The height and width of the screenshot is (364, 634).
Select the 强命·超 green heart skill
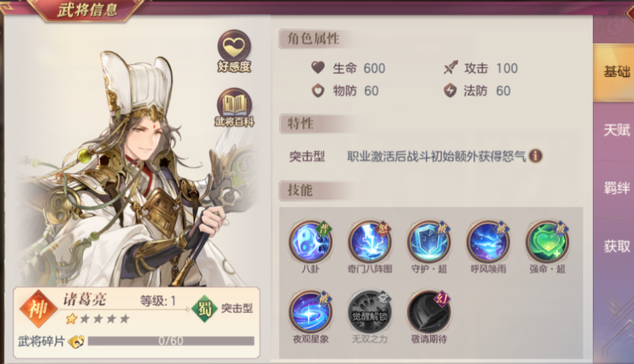(x=547, y=242)
